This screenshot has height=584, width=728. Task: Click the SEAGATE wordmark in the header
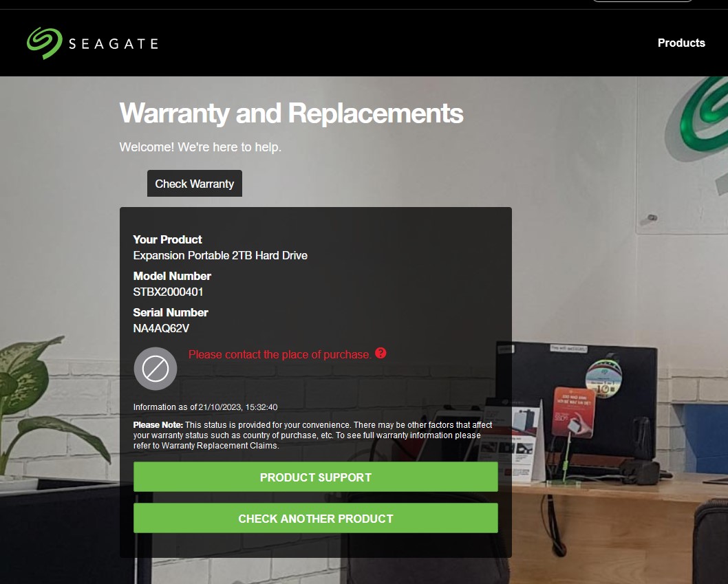pos(114,43)
